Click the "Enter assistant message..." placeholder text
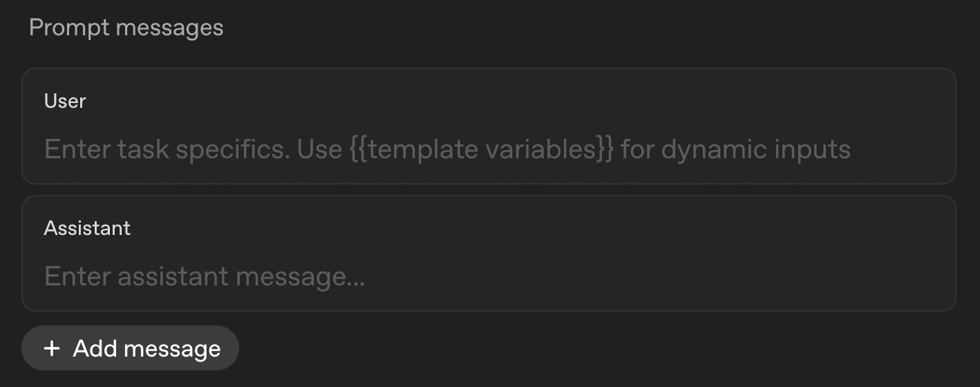 click(x=204, y=276)
